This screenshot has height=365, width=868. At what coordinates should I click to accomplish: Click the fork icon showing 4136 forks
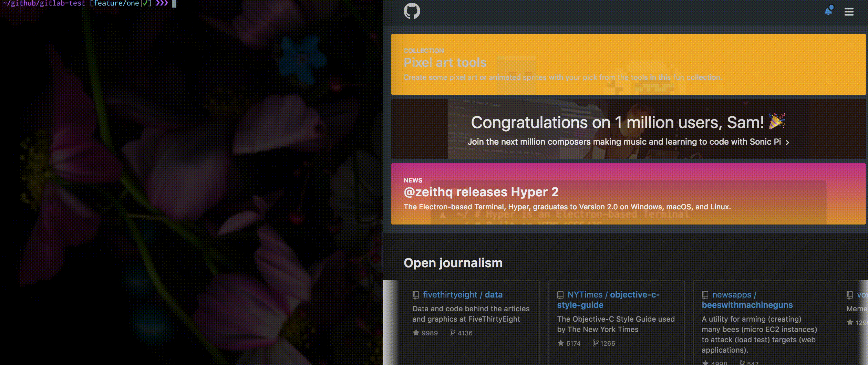[x=452, y=333]
